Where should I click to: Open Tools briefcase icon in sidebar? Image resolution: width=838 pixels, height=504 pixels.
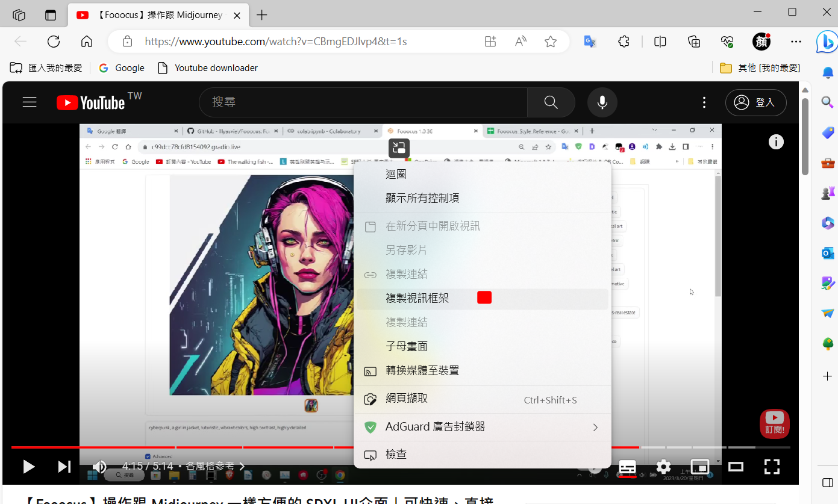coord(828,163)
